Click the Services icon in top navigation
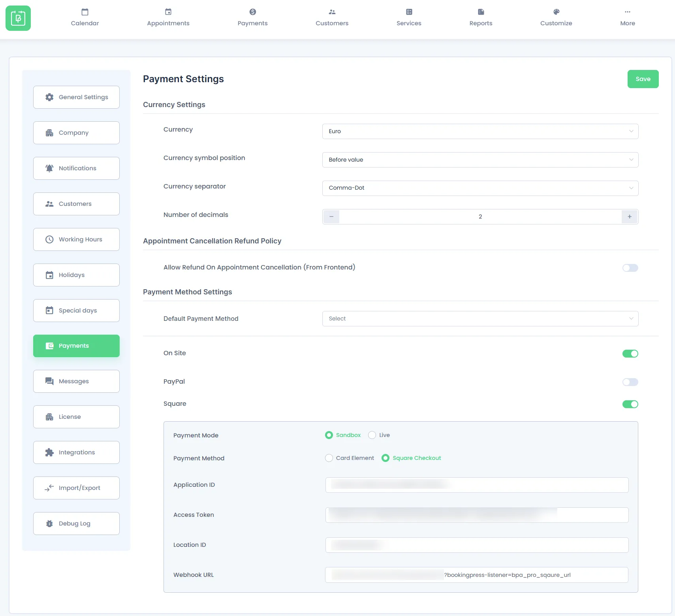Image resolution: width=675 pixels, height=616 pixels. (x=409, y=12)
